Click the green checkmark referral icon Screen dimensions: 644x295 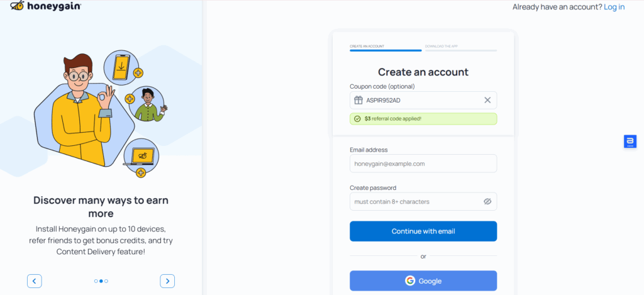357,118
